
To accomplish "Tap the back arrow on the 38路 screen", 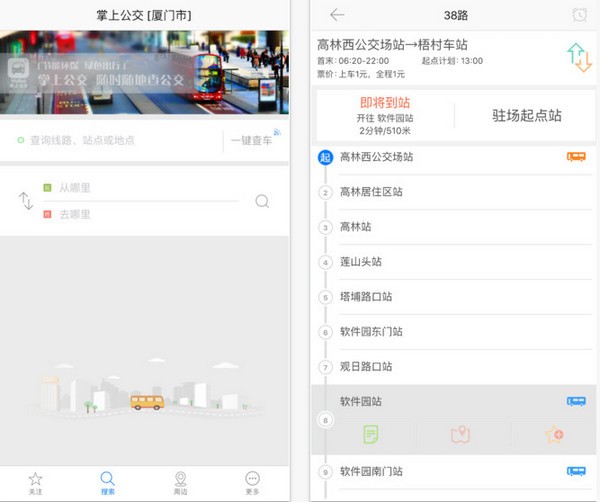I will pos(337,15).
